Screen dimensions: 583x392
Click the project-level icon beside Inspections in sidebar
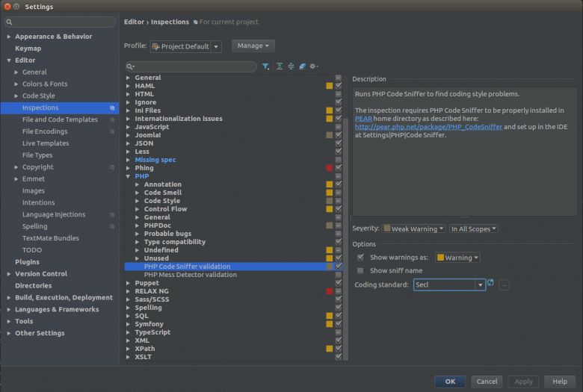coord(112,108)
